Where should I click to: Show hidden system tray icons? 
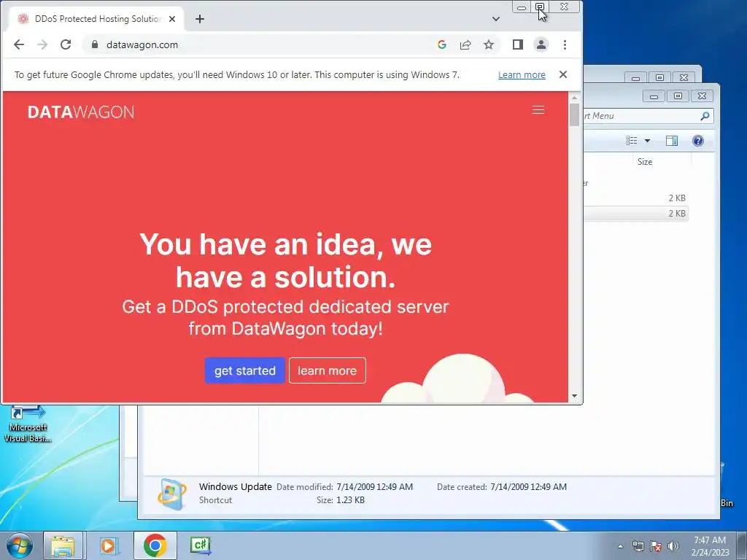click(620, 546)
